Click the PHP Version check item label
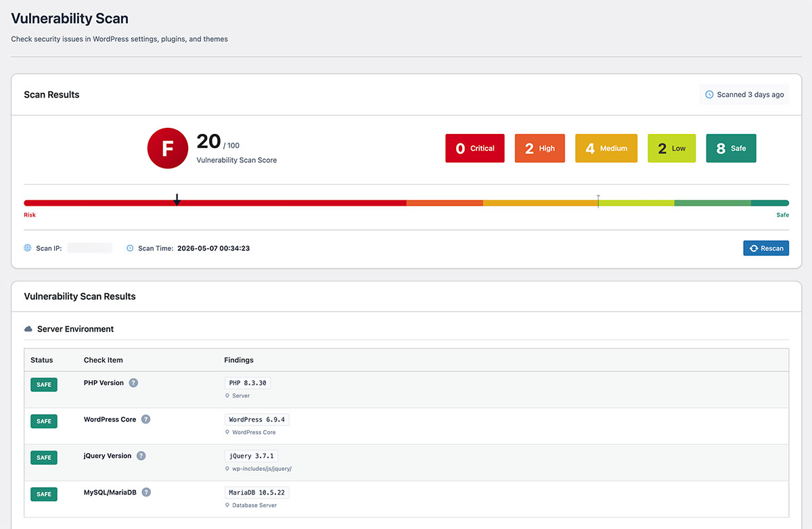 click(x=104, y=383)
